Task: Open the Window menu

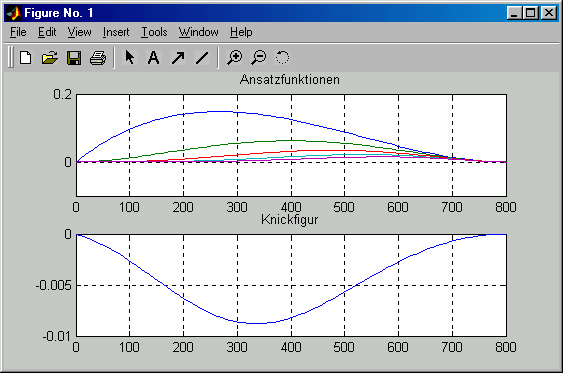Action: pyautogui.click(x=199, y=32)
